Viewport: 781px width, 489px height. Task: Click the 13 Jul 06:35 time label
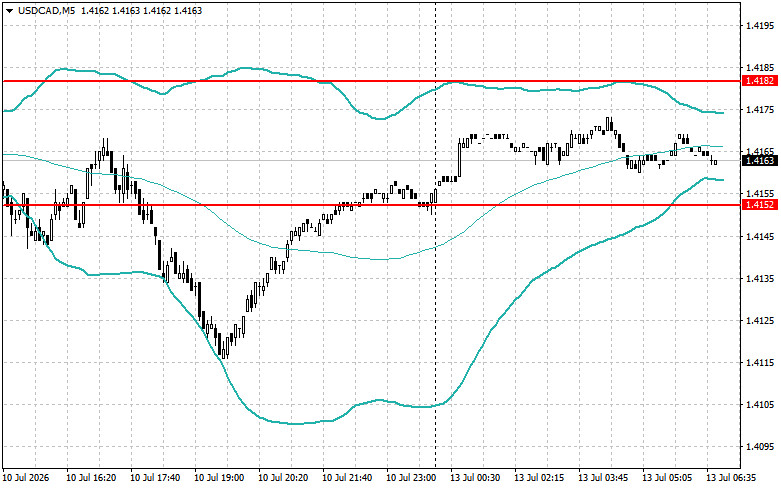pyautogui.click(x=731, y=478)
